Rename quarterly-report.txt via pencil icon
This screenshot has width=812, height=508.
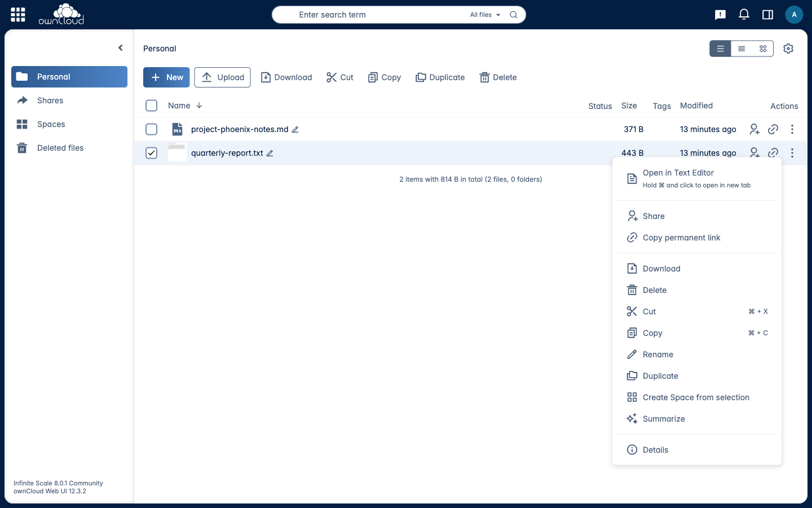270,153
